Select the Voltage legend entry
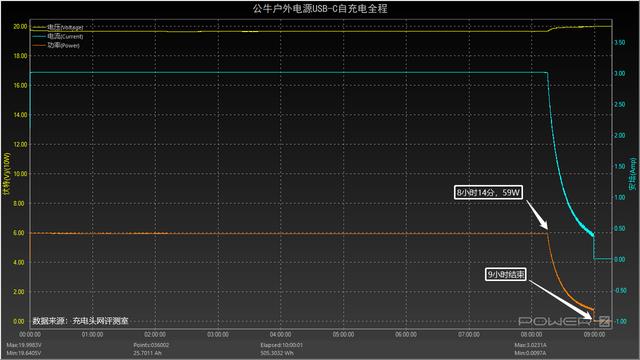The image size is (640, 360). click(58, 27)
